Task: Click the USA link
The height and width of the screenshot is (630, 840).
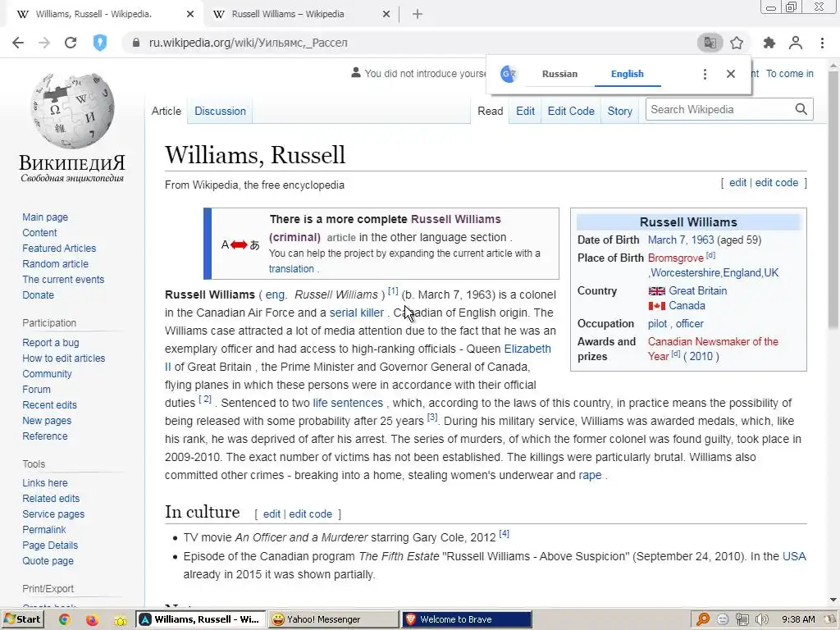Action: point(794,556)
